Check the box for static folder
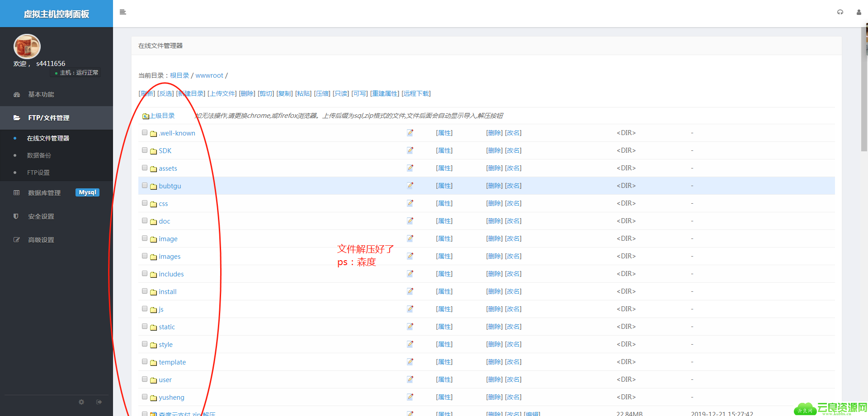The width and height of the screenshot is (868, 416). point(145,326)
